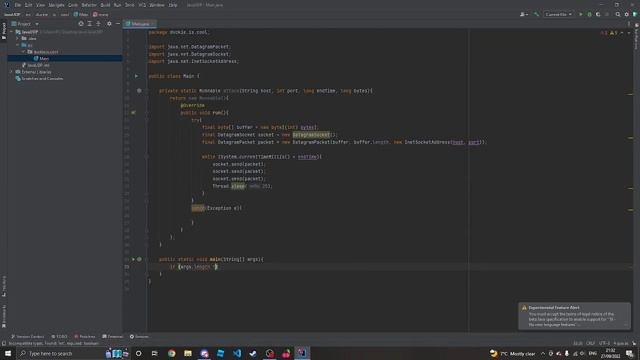Click run gutter arrow beside main method

click(133, 259)
